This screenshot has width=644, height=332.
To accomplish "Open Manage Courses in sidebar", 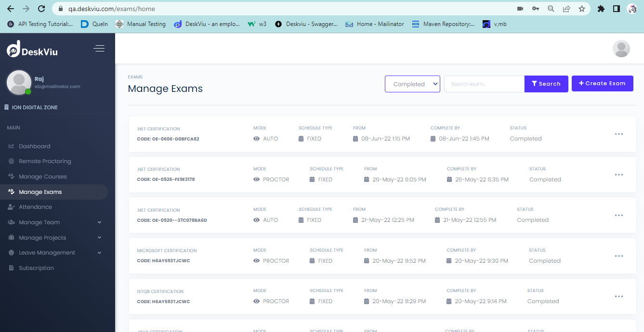I will pos(43,177).
